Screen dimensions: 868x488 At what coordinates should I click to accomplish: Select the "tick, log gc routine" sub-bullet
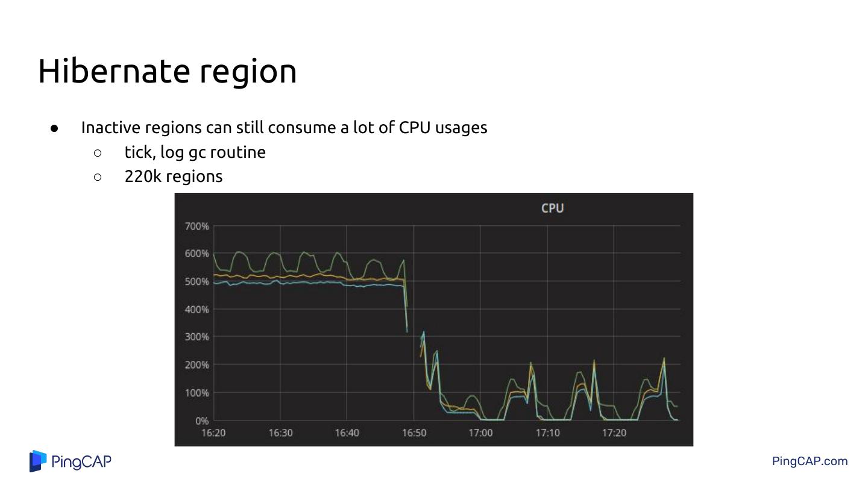(x=195, y=152)
